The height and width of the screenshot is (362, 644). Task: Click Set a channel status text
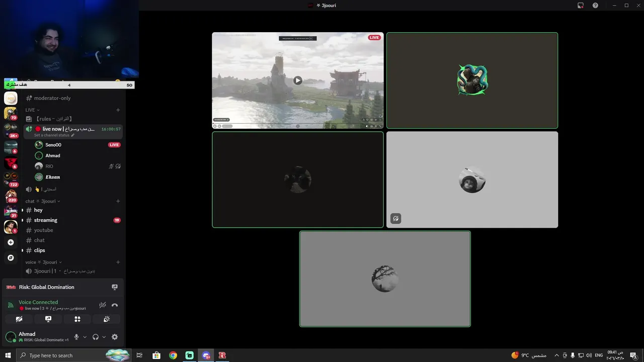52,135
